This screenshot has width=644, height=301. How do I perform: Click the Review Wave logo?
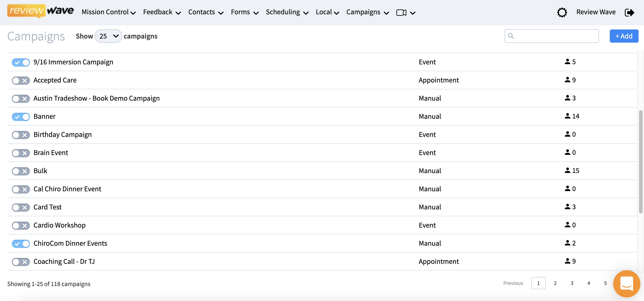pos(41,11)
